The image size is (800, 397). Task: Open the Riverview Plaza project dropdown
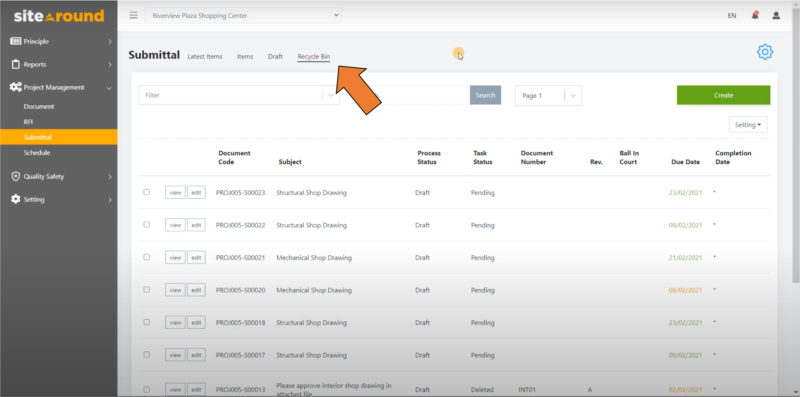pyautogui.click(x=243, y=15)
